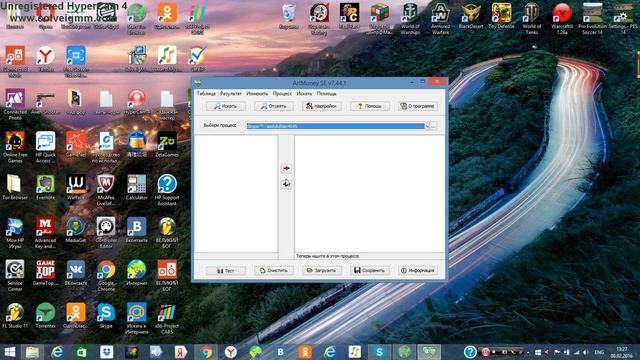Open Tor Browser folder icon
Screen dimensions: 640x360
[15, 187]
